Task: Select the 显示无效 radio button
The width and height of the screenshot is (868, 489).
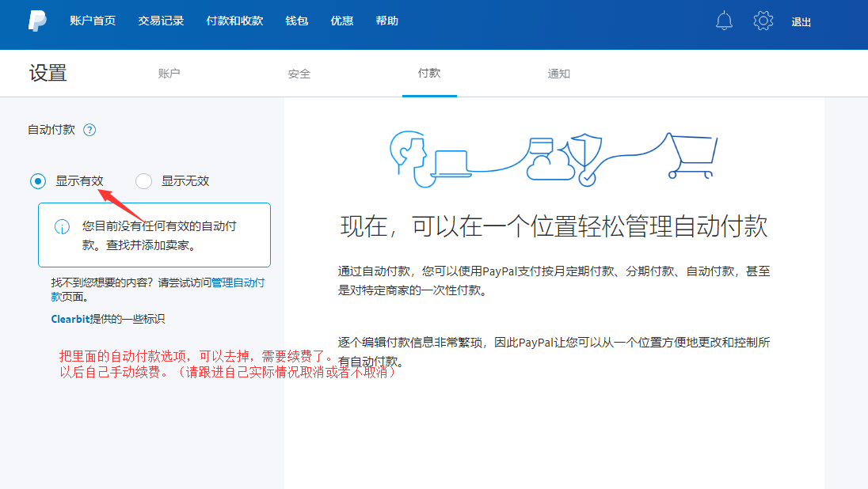Action: (x=143, y=181)
